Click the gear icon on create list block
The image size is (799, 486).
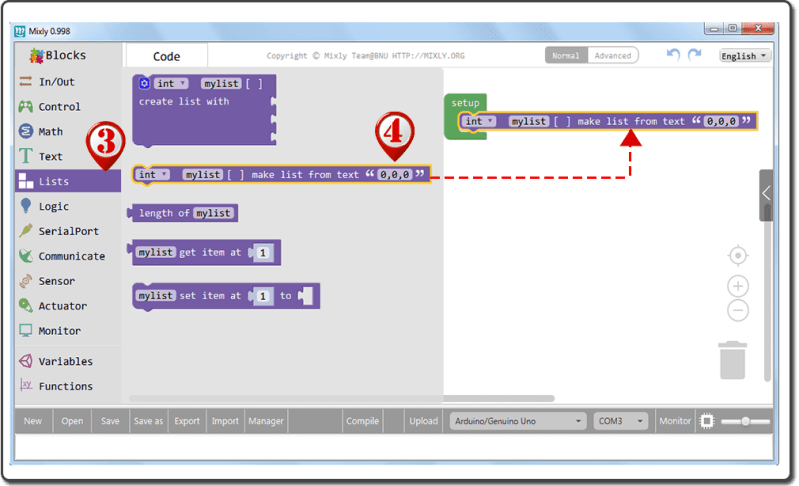pyautogui.click(x=144, y=83)
